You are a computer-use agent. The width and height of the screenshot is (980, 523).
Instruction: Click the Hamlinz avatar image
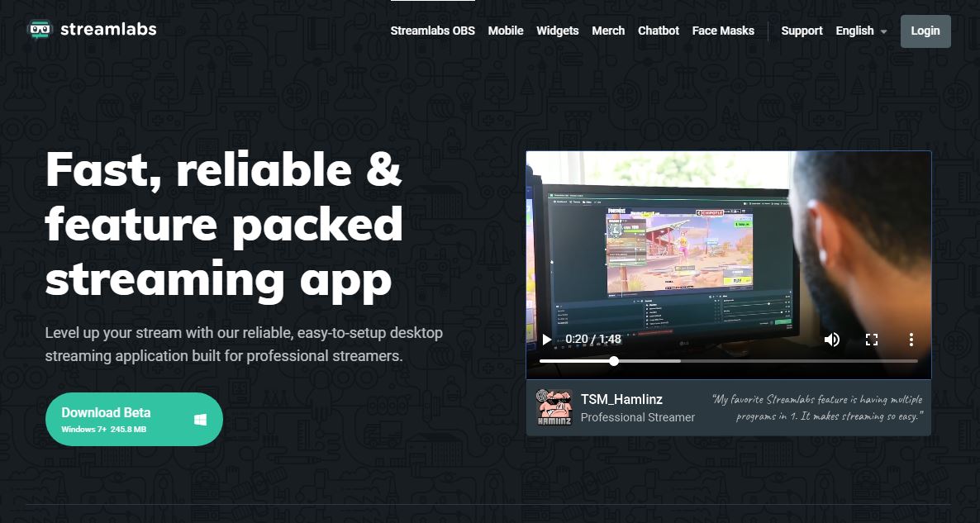click(554, 407)
